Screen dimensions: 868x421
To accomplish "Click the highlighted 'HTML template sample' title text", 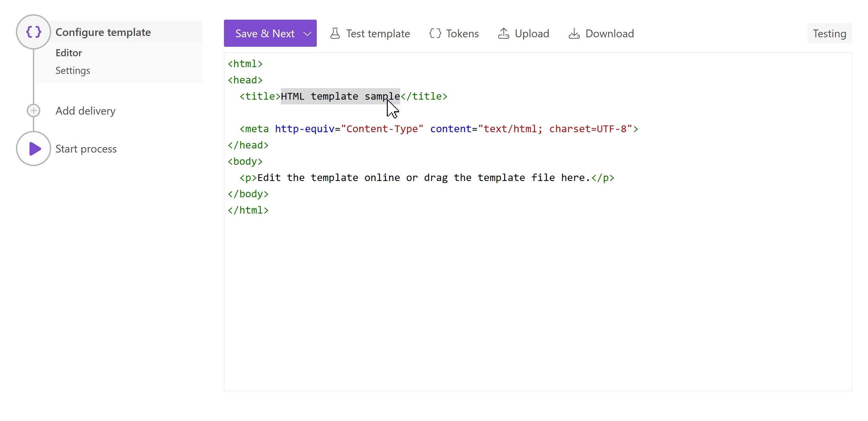I will coord(340,96).
